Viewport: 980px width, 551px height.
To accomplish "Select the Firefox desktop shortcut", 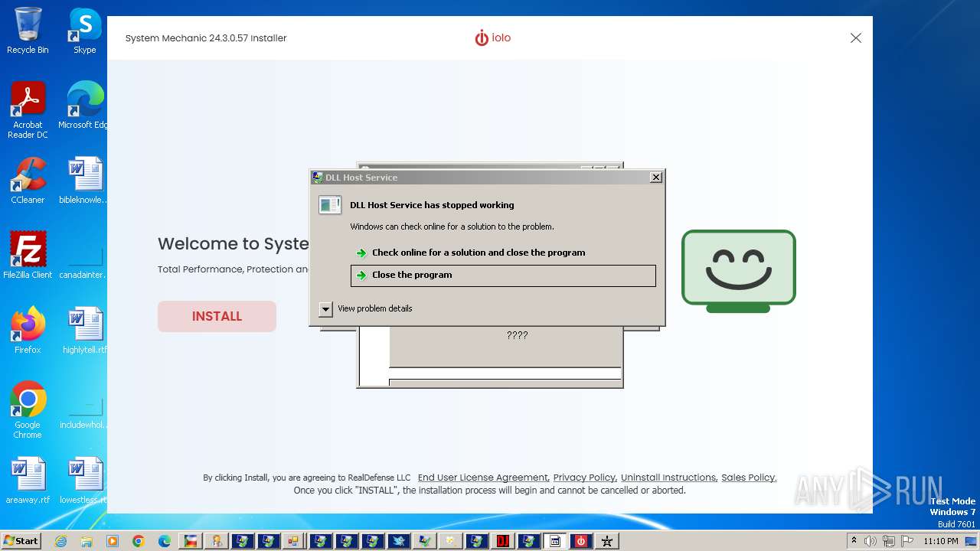I will click(x=28, y=331).
